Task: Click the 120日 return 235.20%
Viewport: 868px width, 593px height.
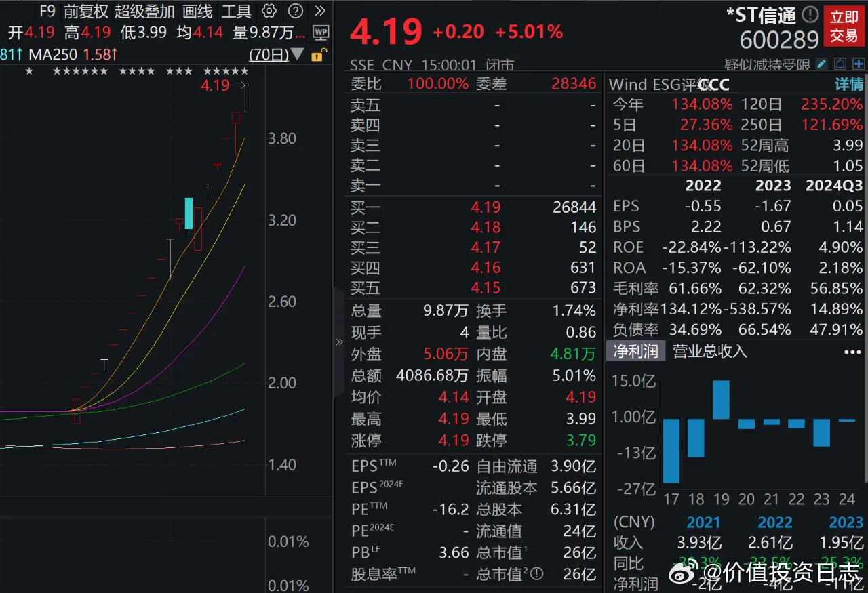Action: coord(832,105)
